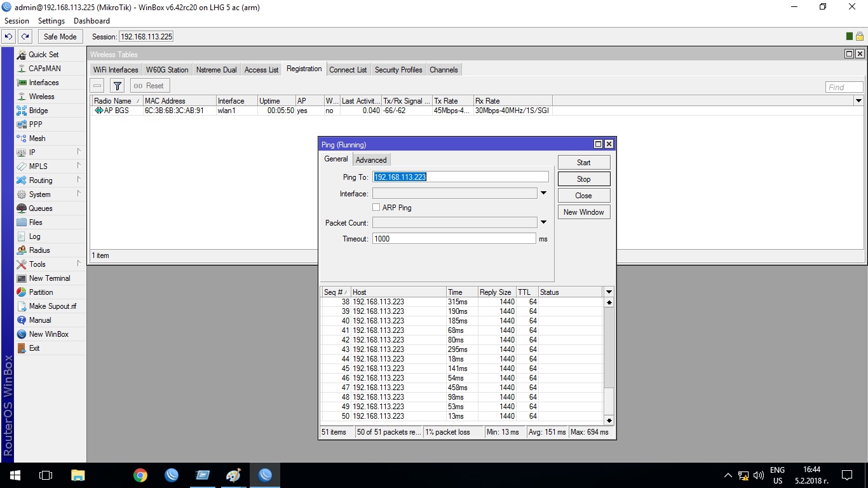
Task: Open the Settings menu
Action: 51,21
